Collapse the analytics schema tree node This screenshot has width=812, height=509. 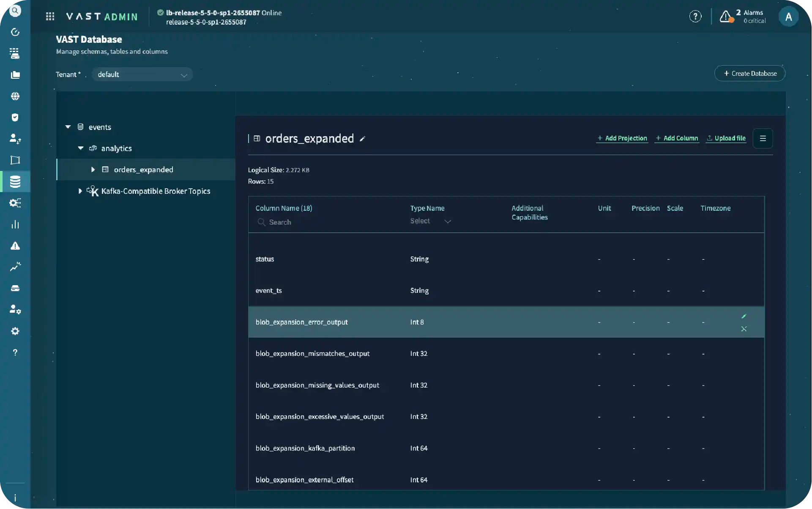point(81,148)
